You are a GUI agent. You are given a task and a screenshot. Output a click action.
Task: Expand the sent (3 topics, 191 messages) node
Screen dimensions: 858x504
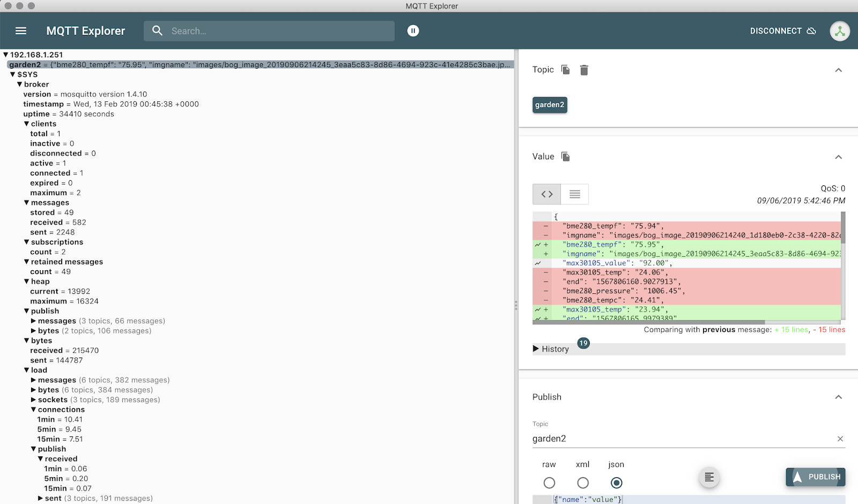pos(41,499)
